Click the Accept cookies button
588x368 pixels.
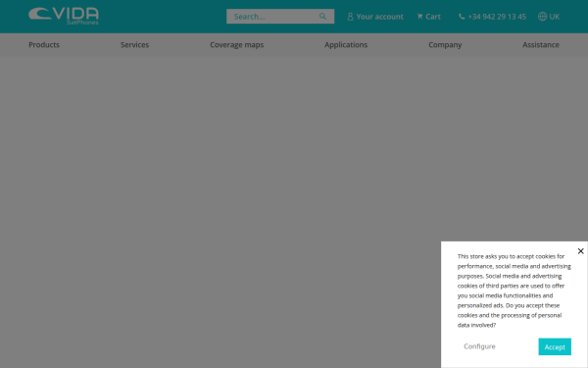[555, 346]
